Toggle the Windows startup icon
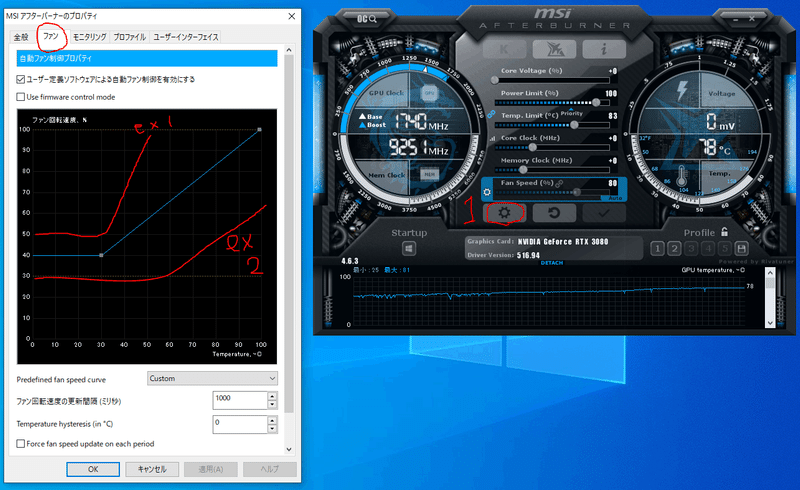The width and height of the screenshot is (800, 490). click(x=409, y=249)
